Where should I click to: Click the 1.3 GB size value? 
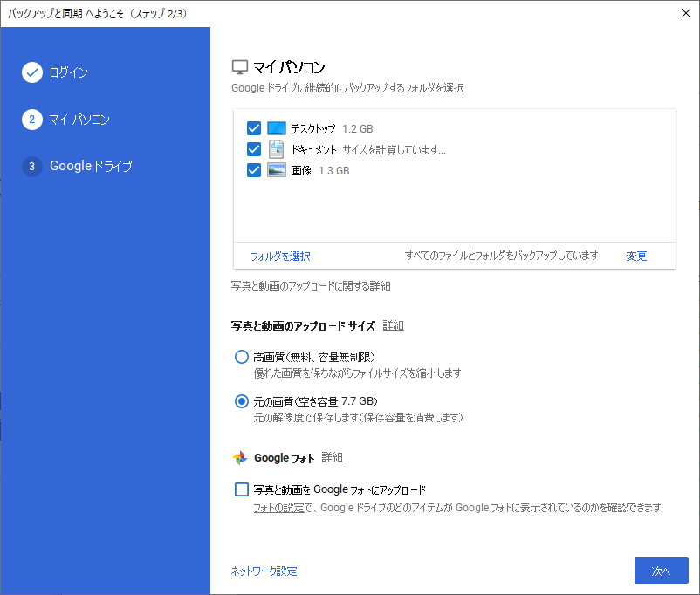[334, 170]
